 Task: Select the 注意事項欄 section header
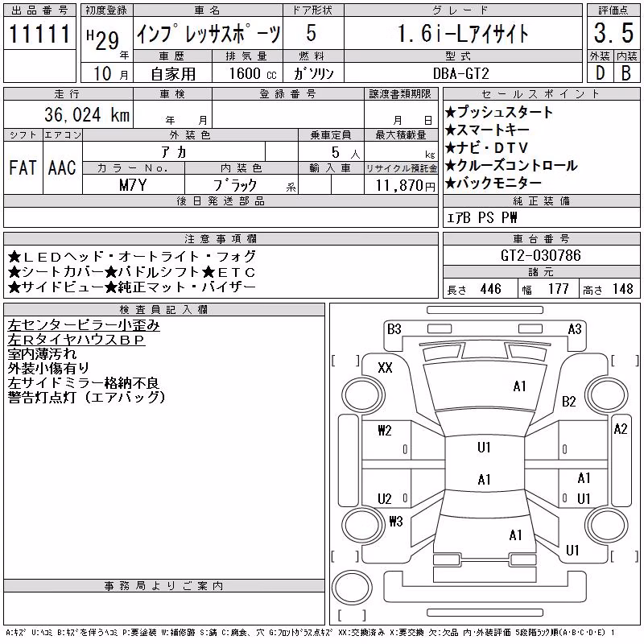click(x=221, y=238)
